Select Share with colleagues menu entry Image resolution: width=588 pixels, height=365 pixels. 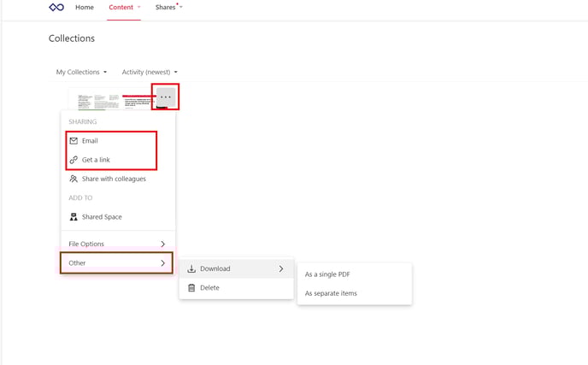click(114, 179)
